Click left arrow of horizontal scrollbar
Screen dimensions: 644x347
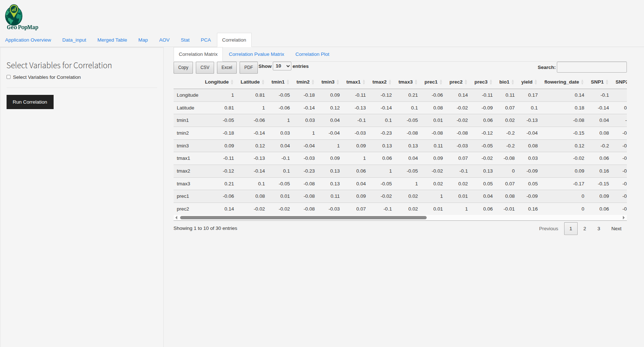click(176, 218)
